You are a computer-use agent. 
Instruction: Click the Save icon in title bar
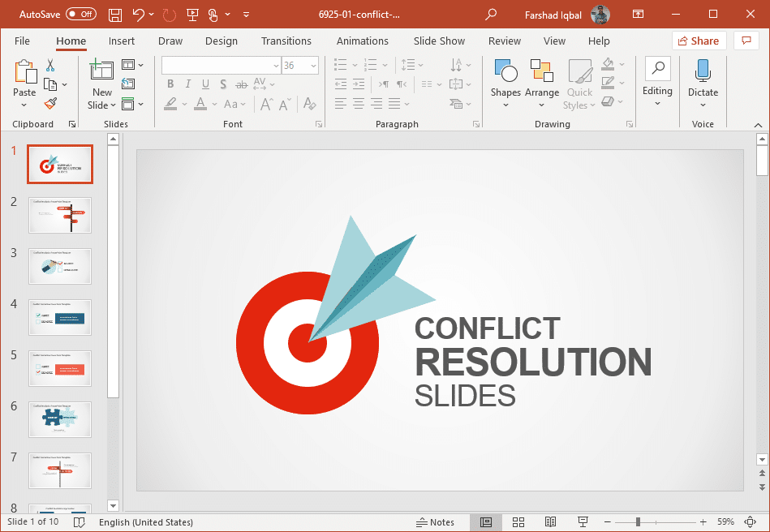click(115, 15)
